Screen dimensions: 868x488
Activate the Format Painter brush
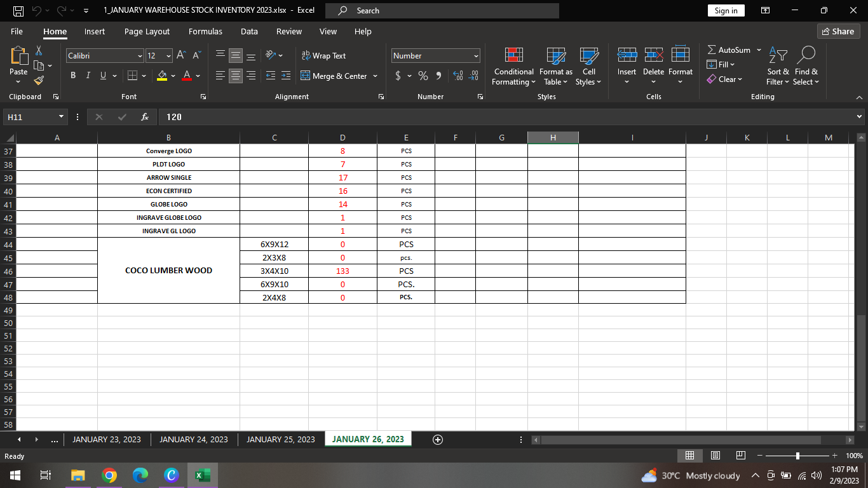[x=39, y=81]
